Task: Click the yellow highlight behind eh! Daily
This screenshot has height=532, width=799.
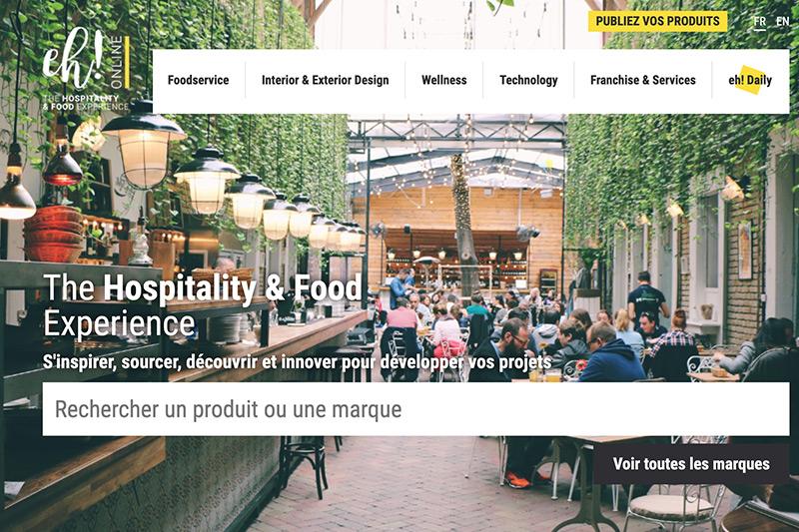Action: 751,81
